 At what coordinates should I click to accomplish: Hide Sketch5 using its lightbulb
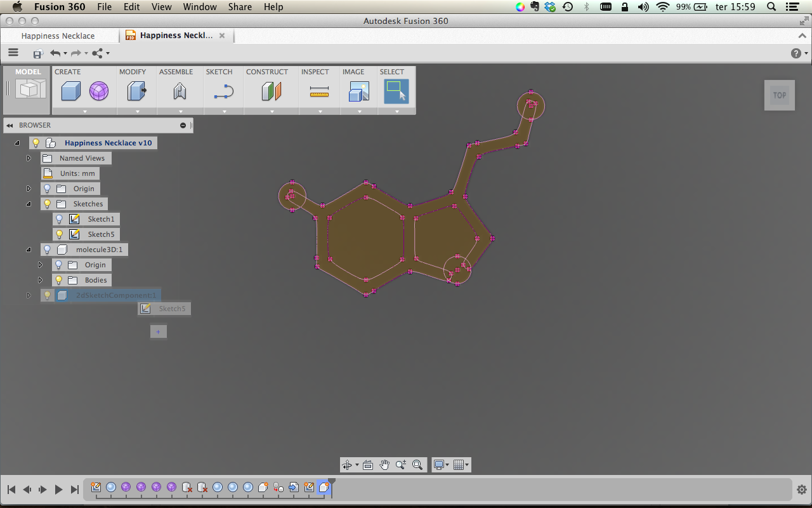59,234
